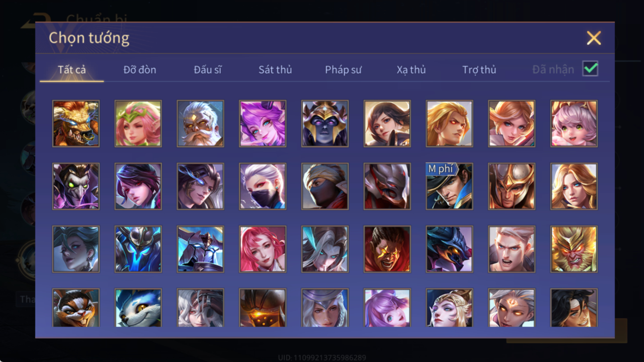Choose the gold spartan helmet warrior
This screenshot has width=644, height=362.
coord(512,186)
